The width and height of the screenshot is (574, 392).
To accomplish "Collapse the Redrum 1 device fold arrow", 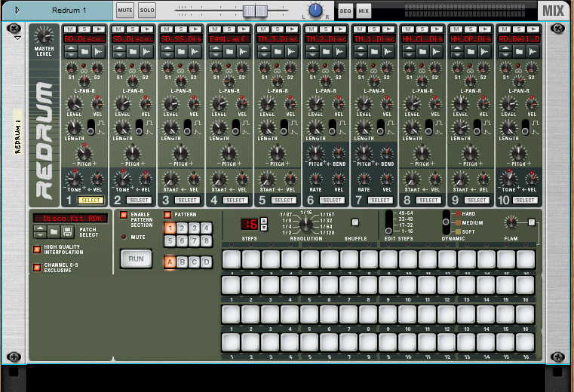I will pos(17,11).
